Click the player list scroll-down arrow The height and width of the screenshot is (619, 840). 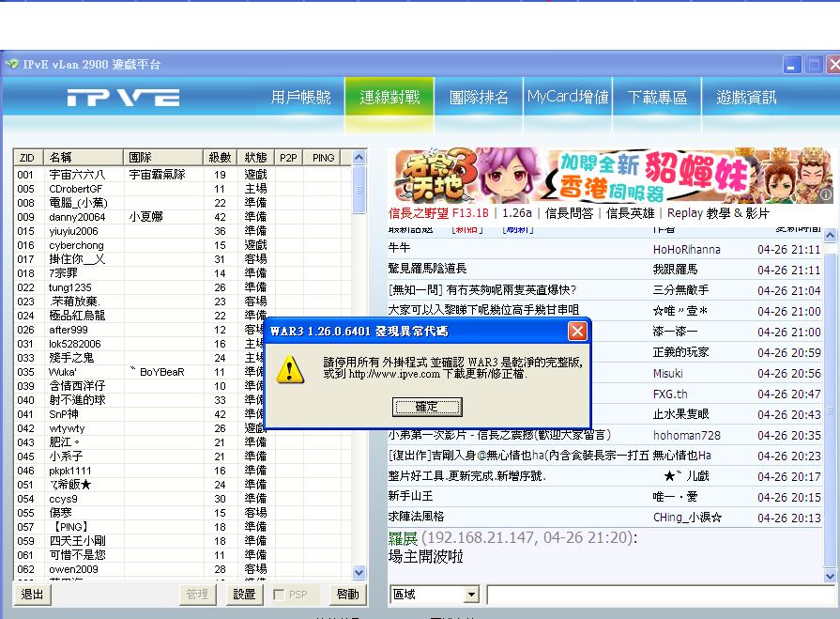point(359,572)
